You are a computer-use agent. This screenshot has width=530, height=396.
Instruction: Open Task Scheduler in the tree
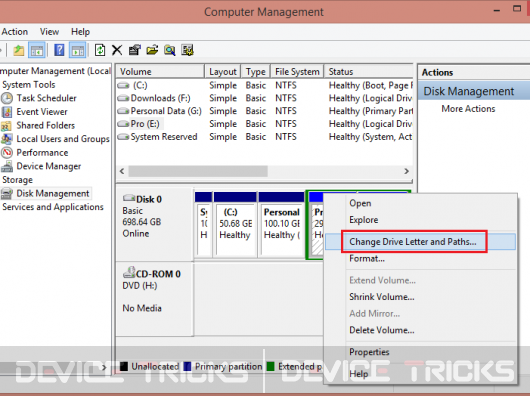pyautogui.click(x=46, y=98)
